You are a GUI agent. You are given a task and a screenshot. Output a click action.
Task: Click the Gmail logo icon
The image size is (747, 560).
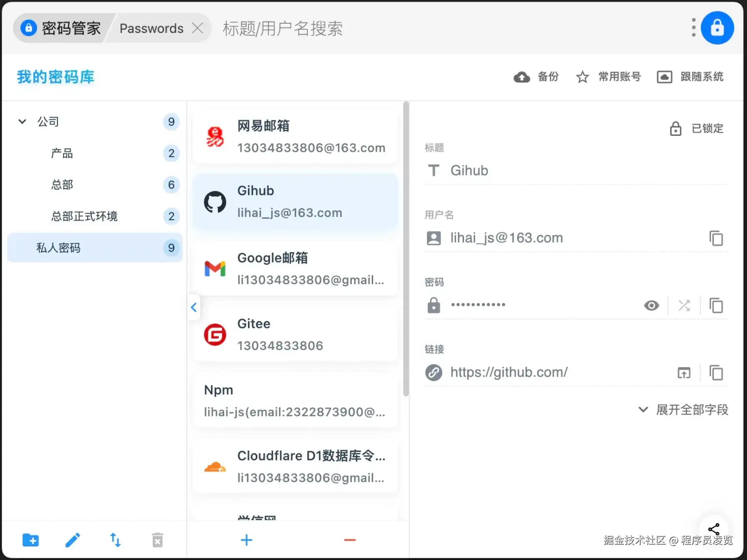(x=215, y=269)
